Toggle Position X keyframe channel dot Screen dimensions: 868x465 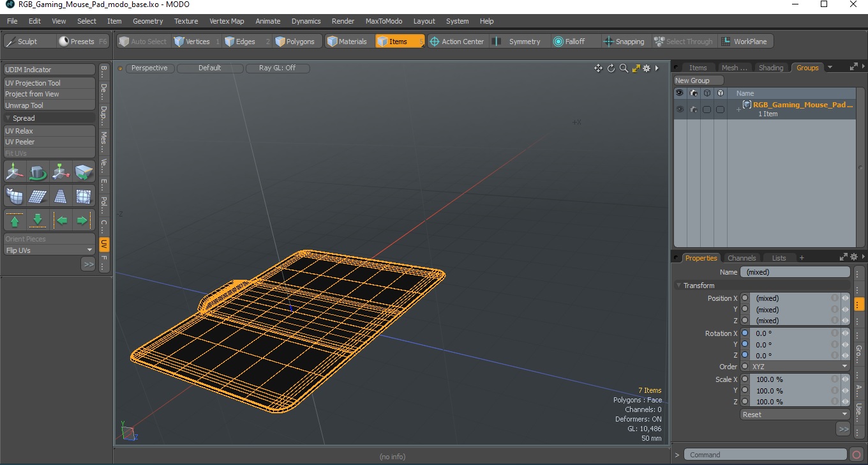(745, 298)
